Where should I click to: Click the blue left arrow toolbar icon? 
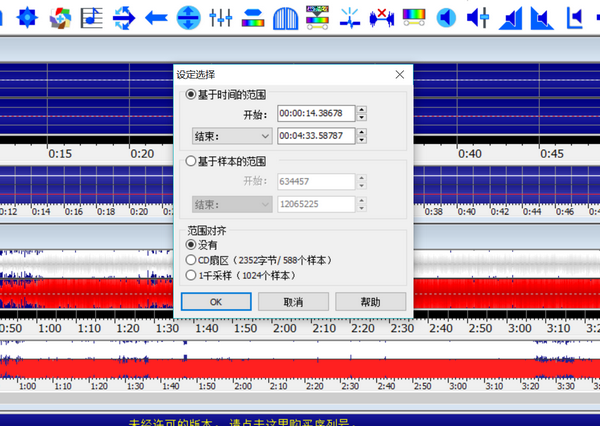coord(156,16)
